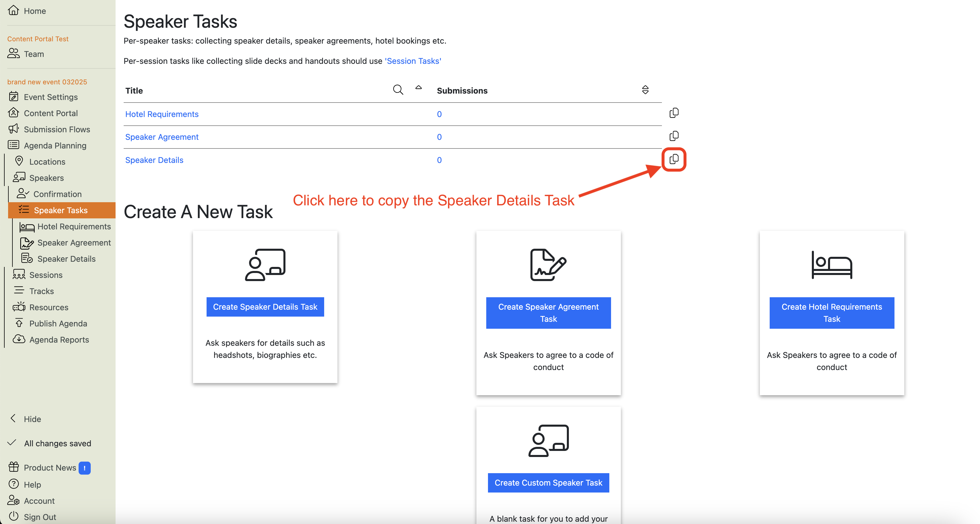Click the Product News alert badge

tap(84, 468)
